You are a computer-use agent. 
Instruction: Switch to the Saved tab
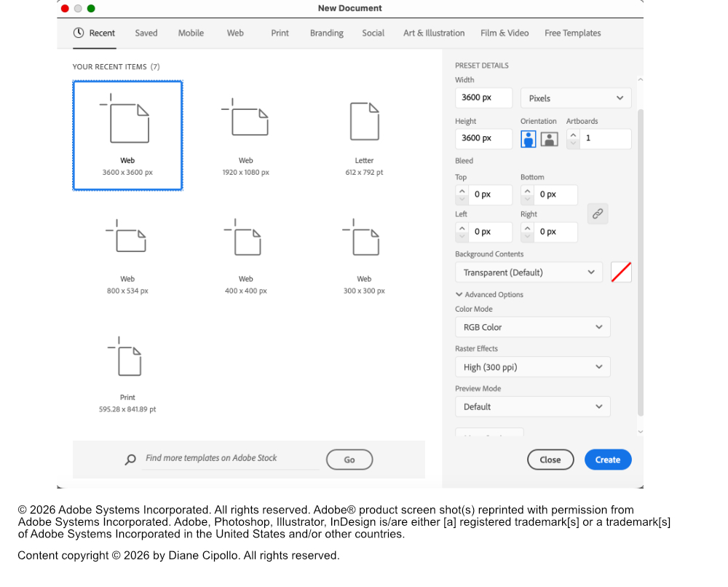[x=146, y=33]
